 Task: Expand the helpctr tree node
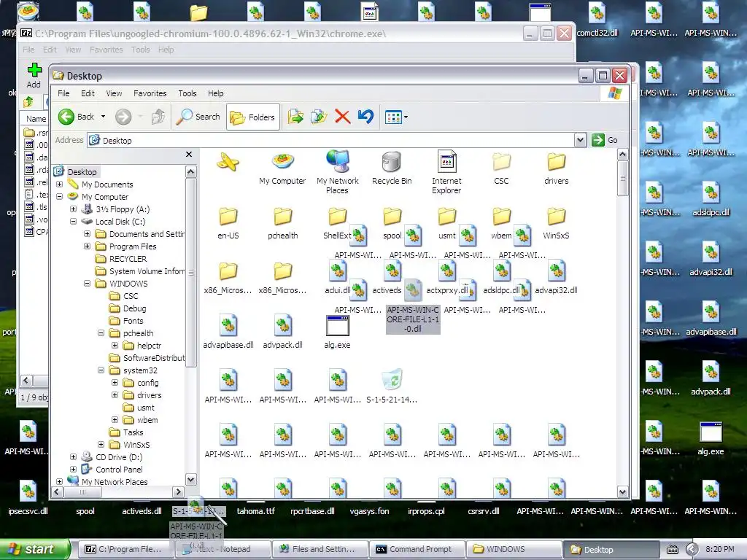tap(115, 345)
